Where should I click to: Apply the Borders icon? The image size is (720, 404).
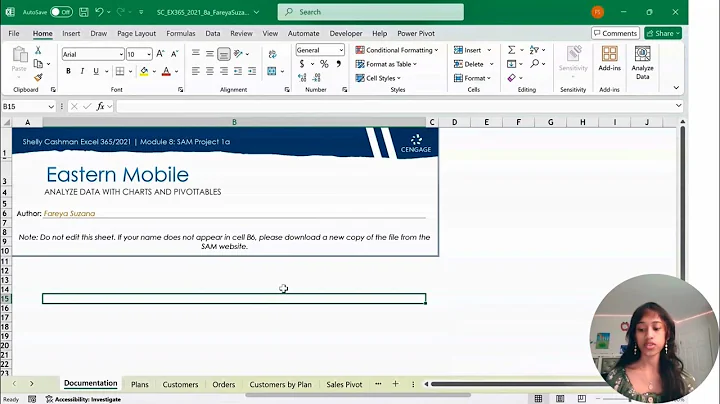coord(120,71)
